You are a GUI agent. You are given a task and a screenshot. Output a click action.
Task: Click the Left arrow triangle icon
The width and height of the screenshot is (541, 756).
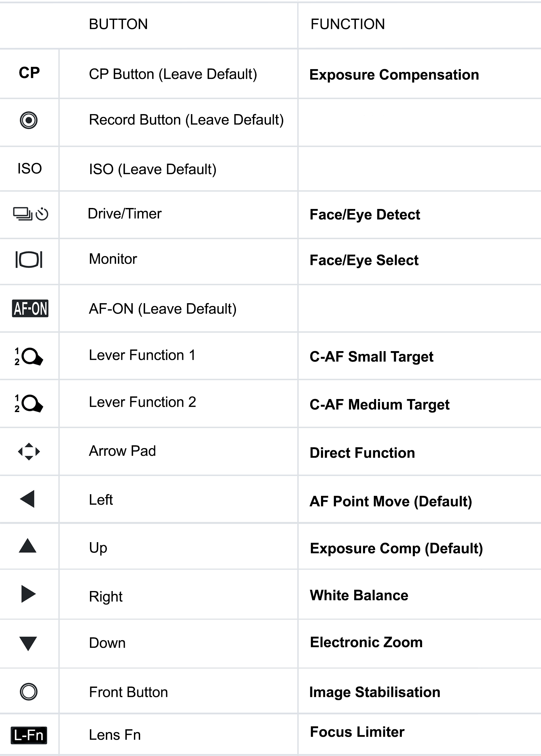(x=28, y=499)
